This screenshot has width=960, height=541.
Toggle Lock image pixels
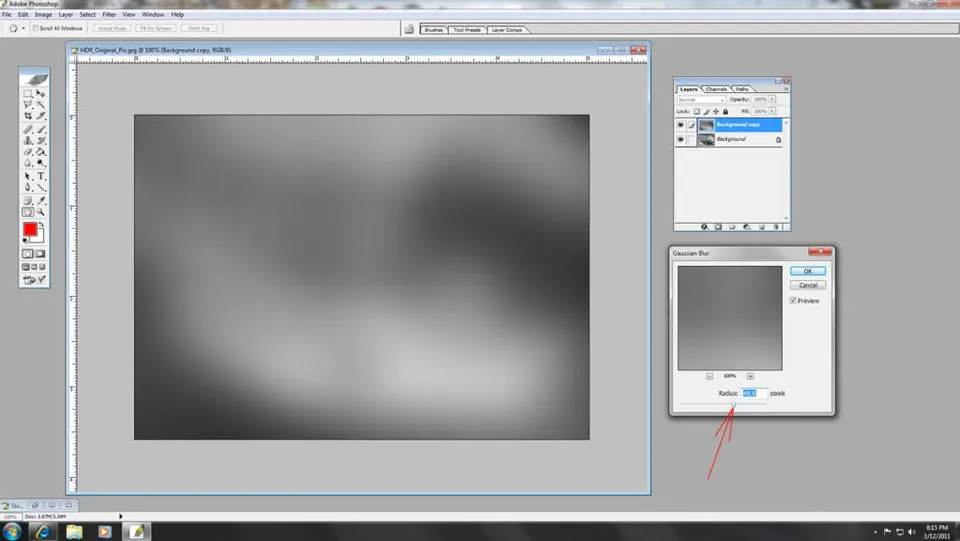click(x=706, y=111)
